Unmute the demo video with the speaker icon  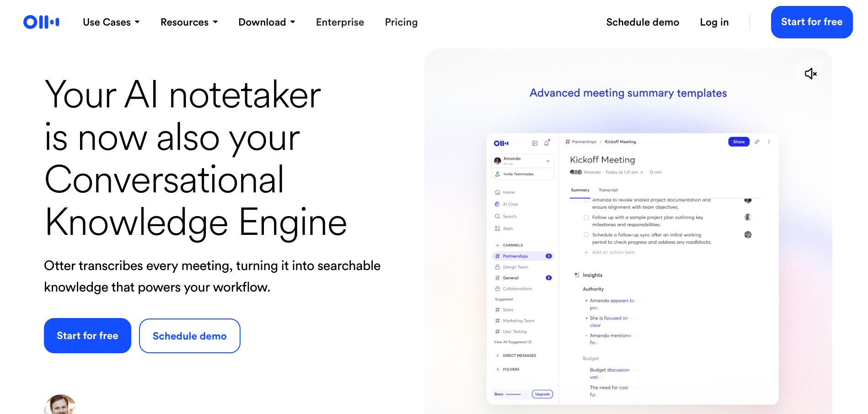810,74
